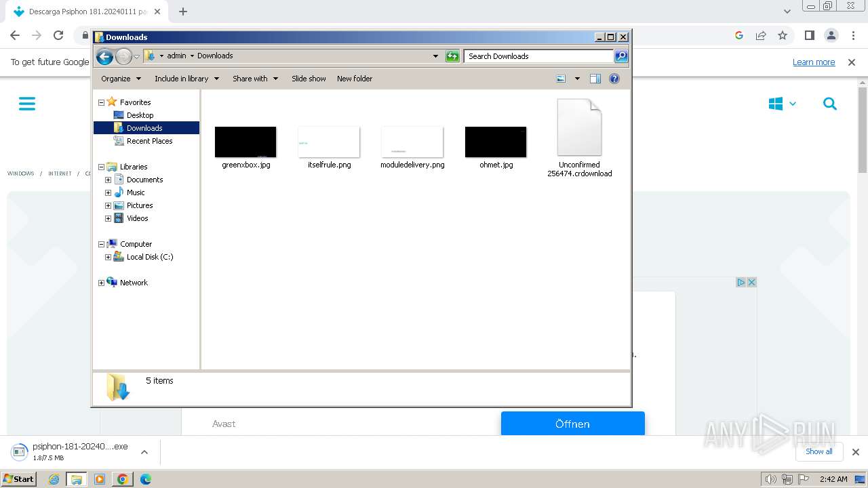Select the Pictures library

(x=140, y=205)
